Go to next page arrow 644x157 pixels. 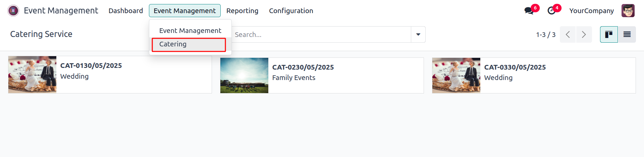point(584,35)
